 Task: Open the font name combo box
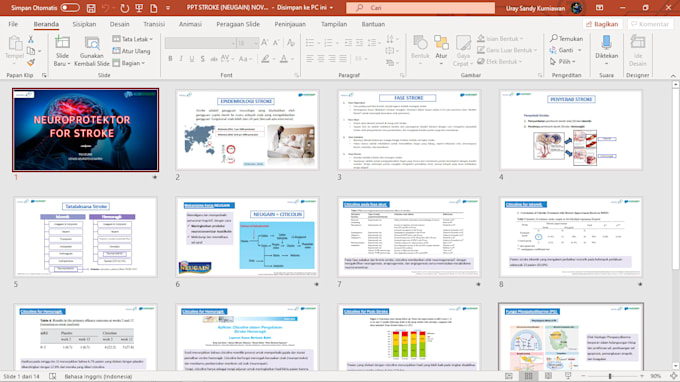coord(200,43)
